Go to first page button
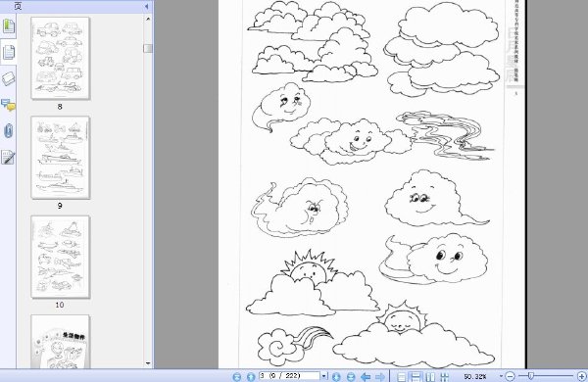This screenshot has height=382, width=588. pos(236,377)
